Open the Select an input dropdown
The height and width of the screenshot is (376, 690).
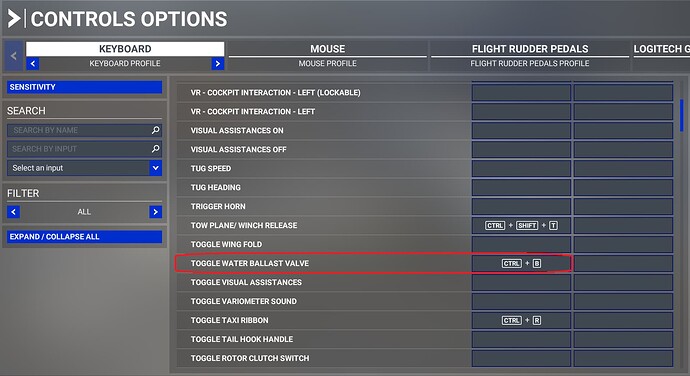point(84,168)
